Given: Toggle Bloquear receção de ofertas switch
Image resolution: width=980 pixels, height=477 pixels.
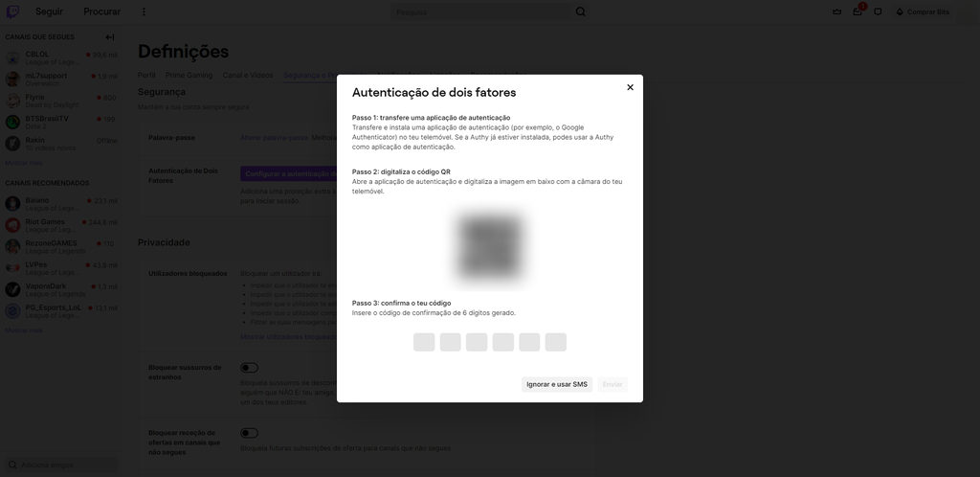Looking at the screenshot, I should tap(249, 433).
